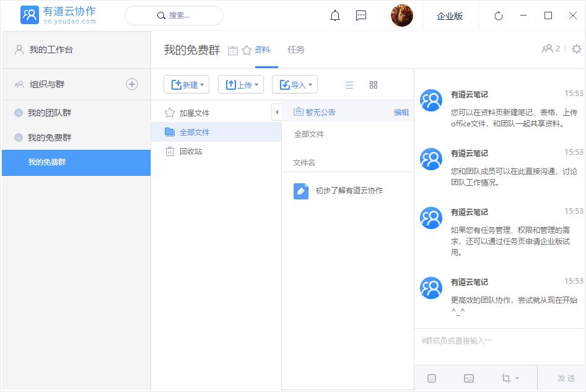Image resolution: width=586 pixels, height=392 pixels.
Task: Click the search box 搜索
Action: 174,15
